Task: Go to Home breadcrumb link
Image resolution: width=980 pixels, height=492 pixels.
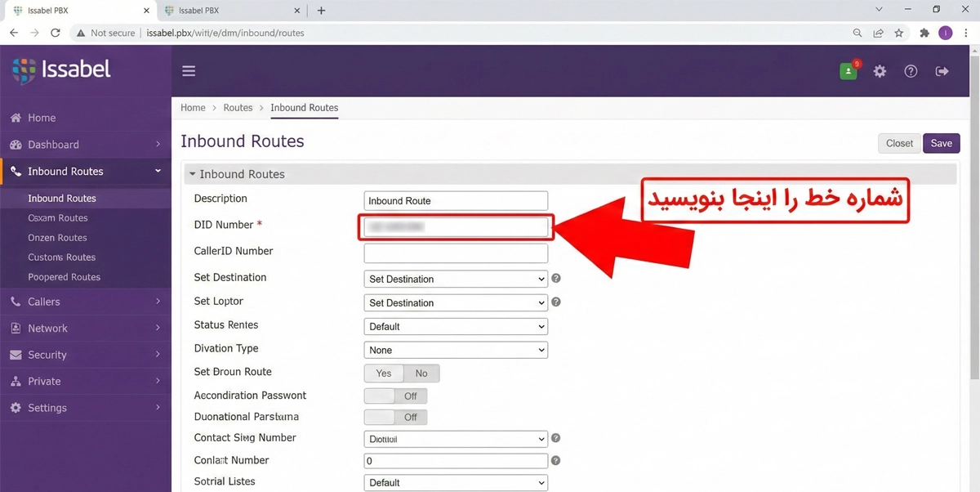Action: click(x=193, y=108)
